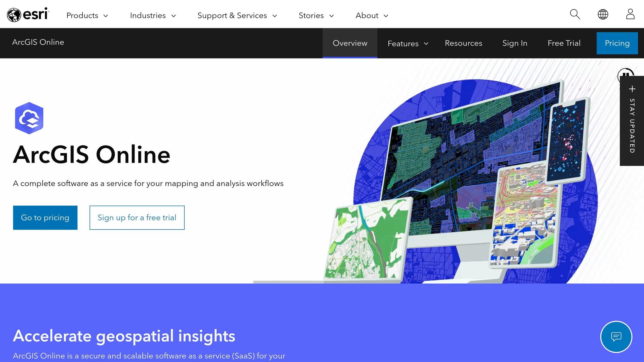Select the Resources tab
Screen dimensions: 644x362
[x=463, y=43]
